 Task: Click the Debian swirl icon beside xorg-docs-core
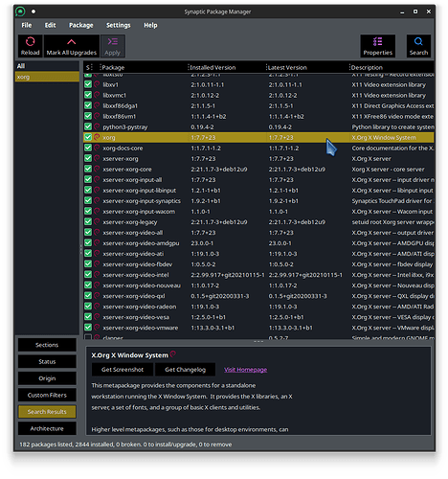tap(97, 148)
